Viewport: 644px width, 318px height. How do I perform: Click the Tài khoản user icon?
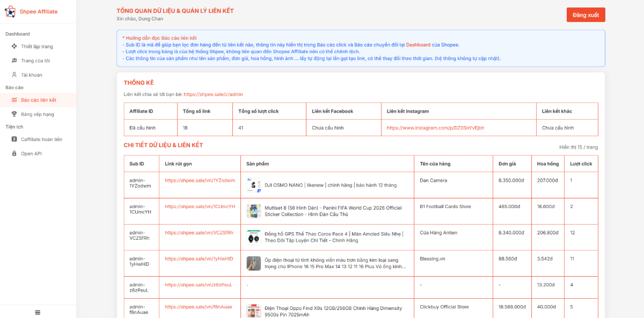click(14, 75)
